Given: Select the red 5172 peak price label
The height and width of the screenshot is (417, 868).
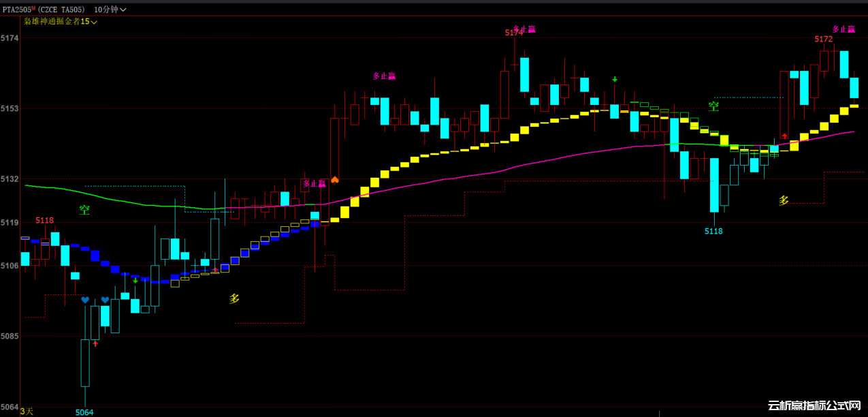Looking at the screenshot, I should tap(824, 39).
